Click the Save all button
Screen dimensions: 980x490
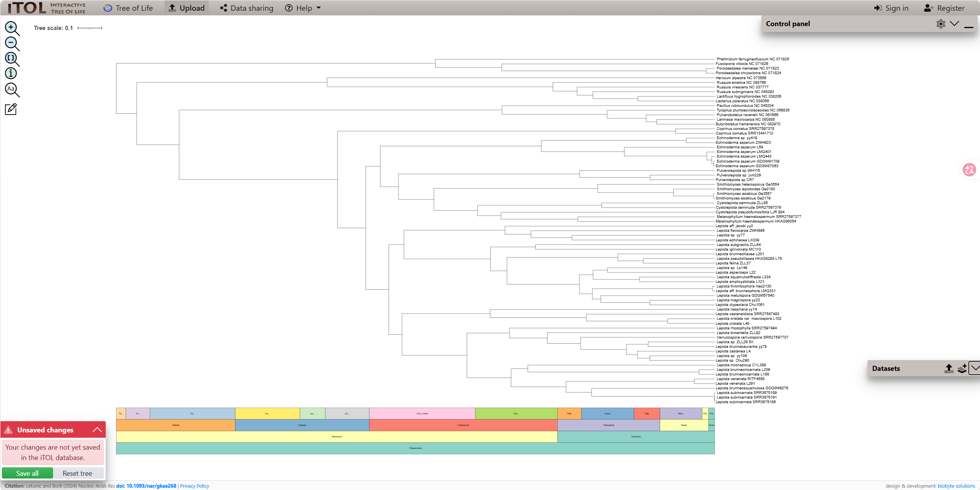coord(27,473)
